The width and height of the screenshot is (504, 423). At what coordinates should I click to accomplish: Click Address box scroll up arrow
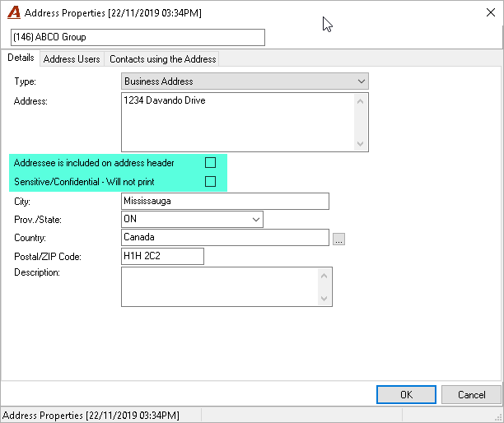click(x=361, y=101)
